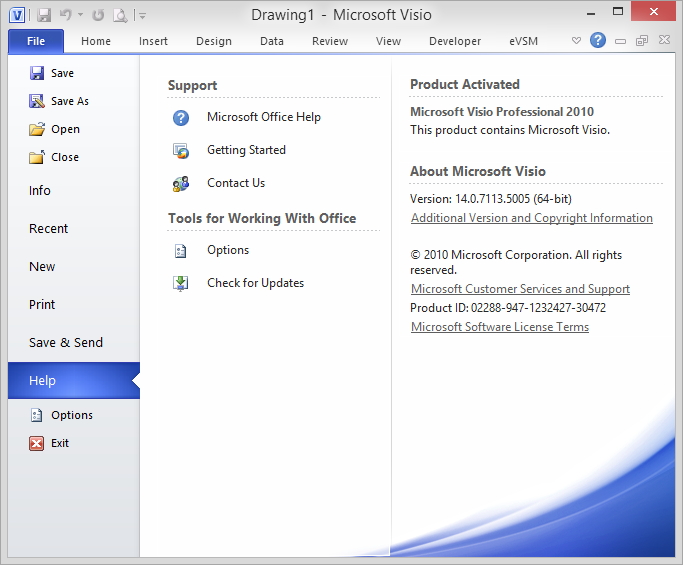683x565 pixels.
Task: Click the red Exit icon
Action: point(37,443)
